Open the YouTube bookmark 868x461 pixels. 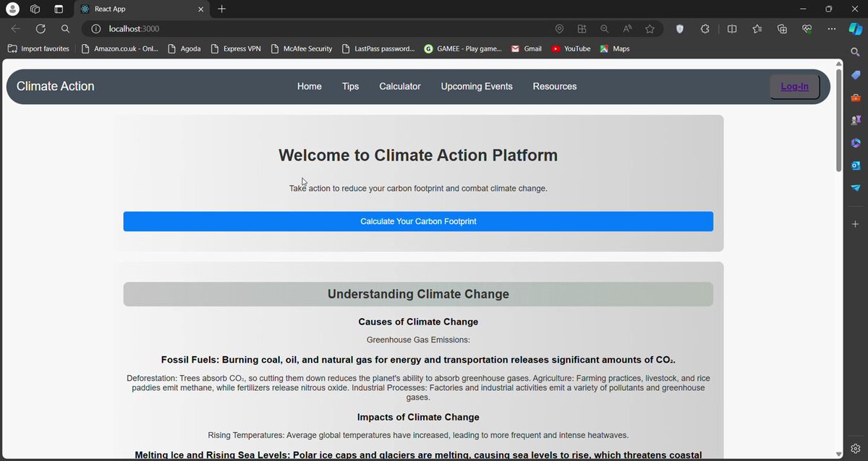tap(571, 48)
